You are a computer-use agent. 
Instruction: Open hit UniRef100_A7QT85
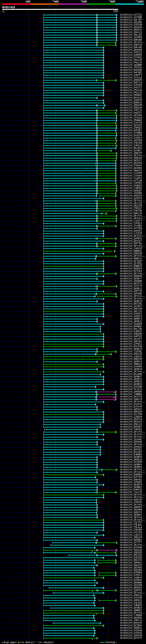coord(131,25)
